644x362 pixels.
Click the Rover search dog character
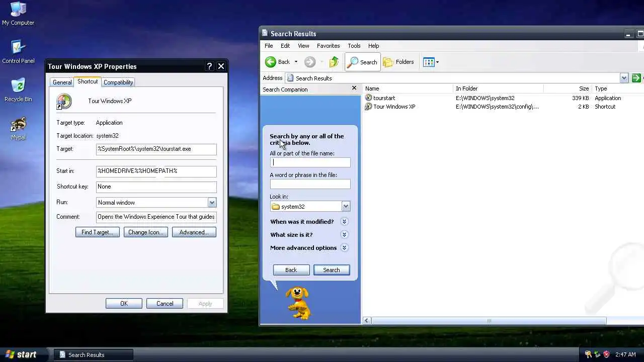coord(298,303)
